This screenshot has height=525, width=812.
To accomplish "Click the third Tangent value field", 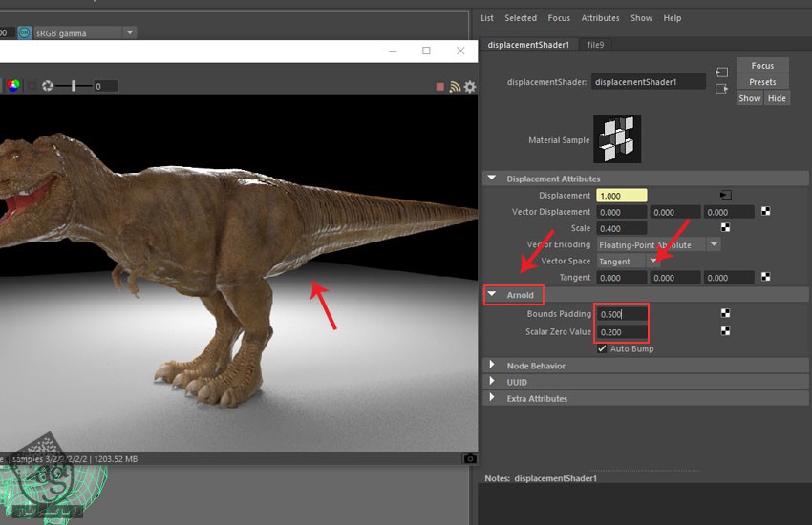I will coord(729,278).
